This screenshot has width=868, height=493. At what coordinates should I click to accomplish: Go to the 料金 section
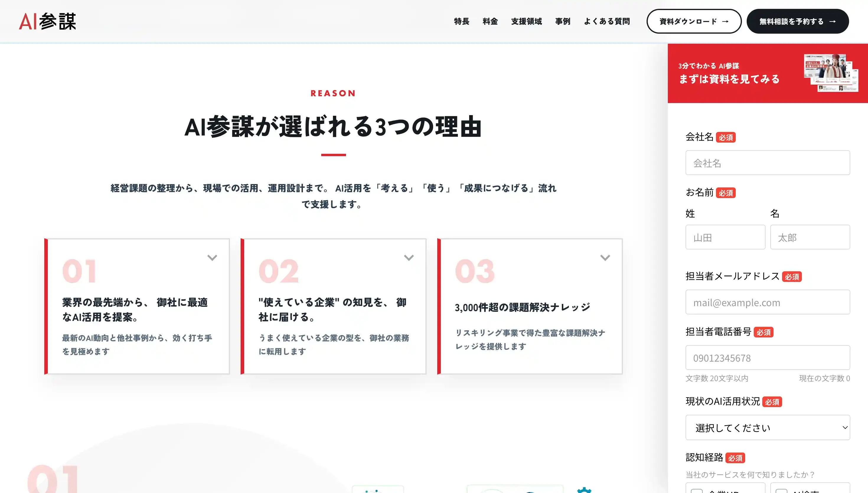pos(490,21)
